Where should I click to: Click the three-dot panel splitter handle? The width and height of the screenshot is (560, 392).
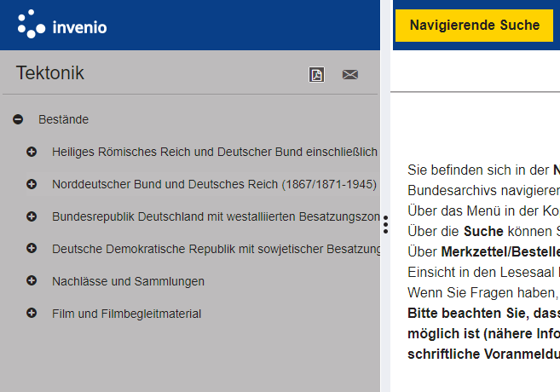(x=385, y=225)
